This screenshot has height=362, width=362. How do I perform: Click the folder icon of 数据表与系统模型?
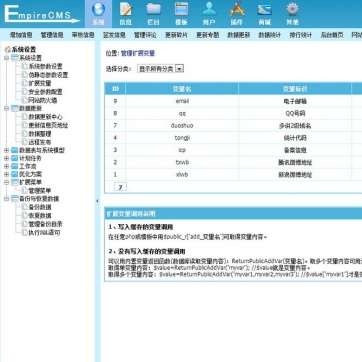(x=14, y=150)
